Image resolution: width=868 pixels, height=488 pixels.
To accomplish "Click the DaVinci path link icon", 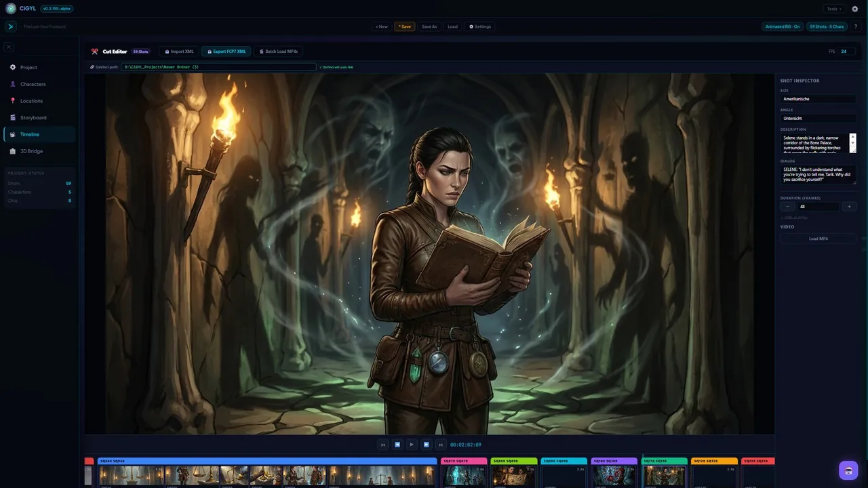I will coord(92,67).
